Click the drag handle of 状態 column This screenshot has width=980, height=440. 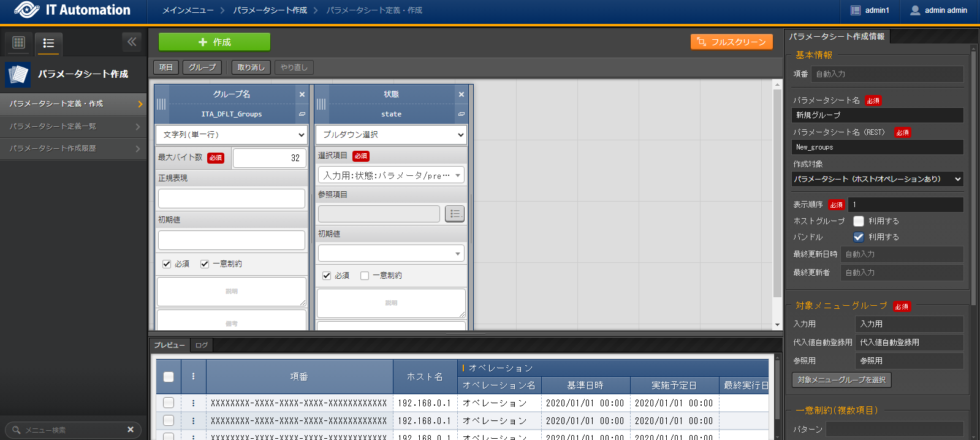[321, 104]
